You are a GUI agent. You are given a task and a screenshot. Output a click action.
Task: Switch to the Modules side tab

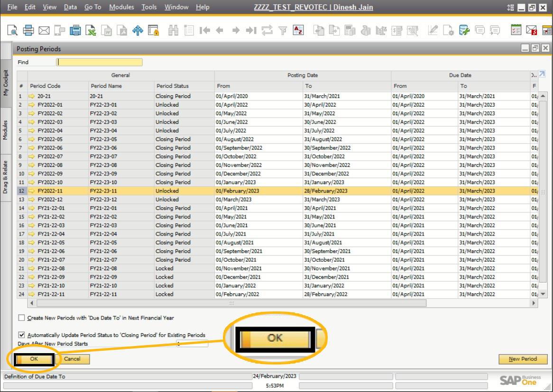point(6,130)
